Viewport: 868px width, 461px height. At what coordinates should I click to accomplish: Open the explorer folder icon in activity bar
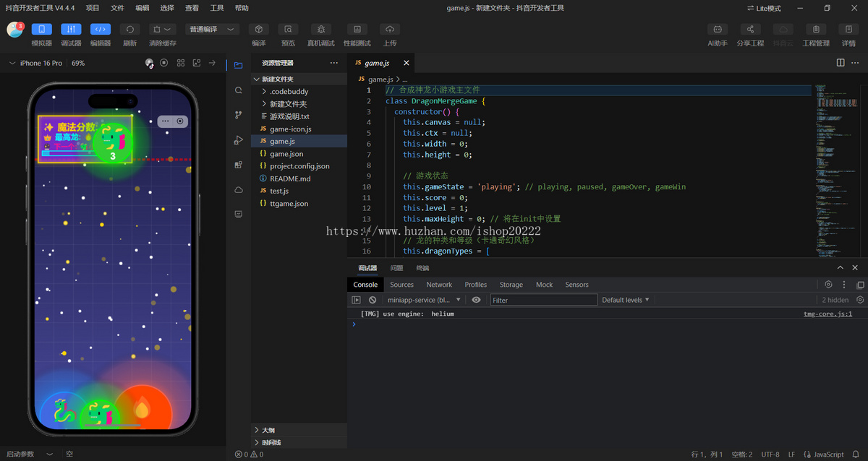pos(239,65)
